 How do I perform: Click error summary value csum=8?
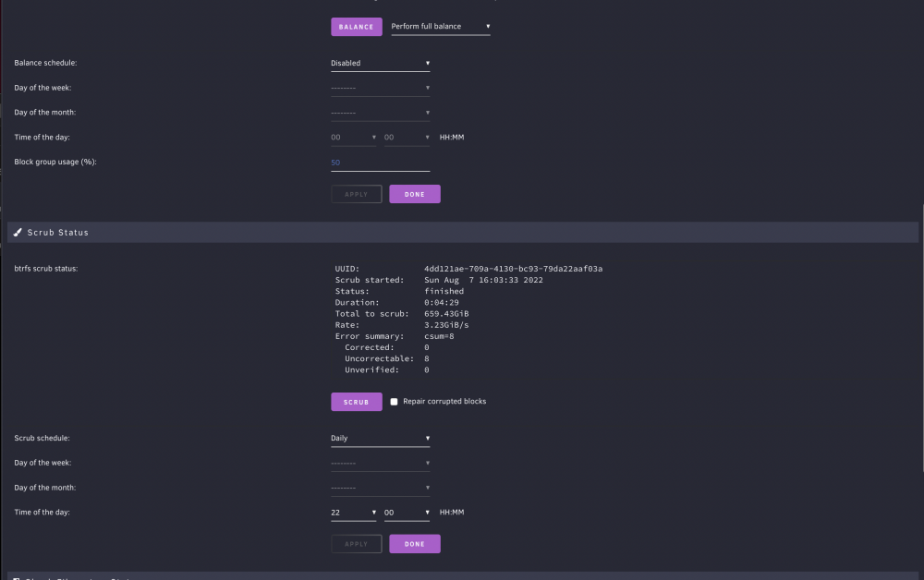coord(439,335)
